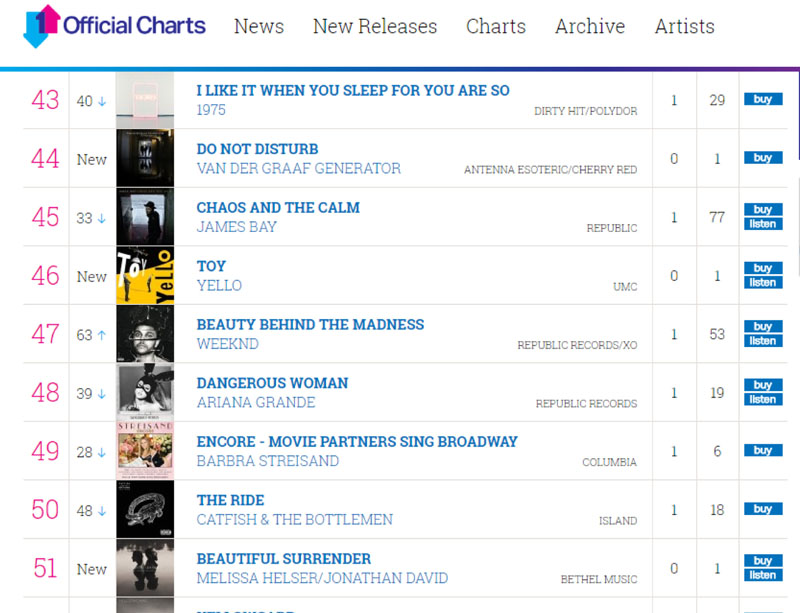Viewport: 800px width, 613px height.
Task: Click The Ride album artwork
Action: (x=145, y=509)
